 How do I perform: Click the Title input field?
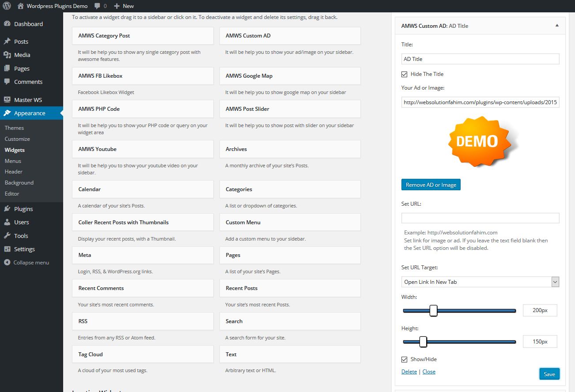click(480, 59)
